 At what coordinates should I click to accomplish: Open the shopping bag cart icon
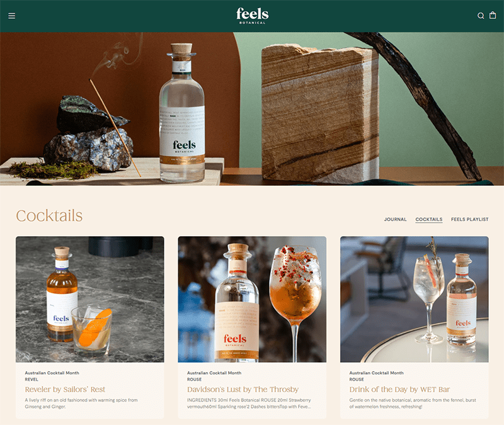[x=493, y=15]
